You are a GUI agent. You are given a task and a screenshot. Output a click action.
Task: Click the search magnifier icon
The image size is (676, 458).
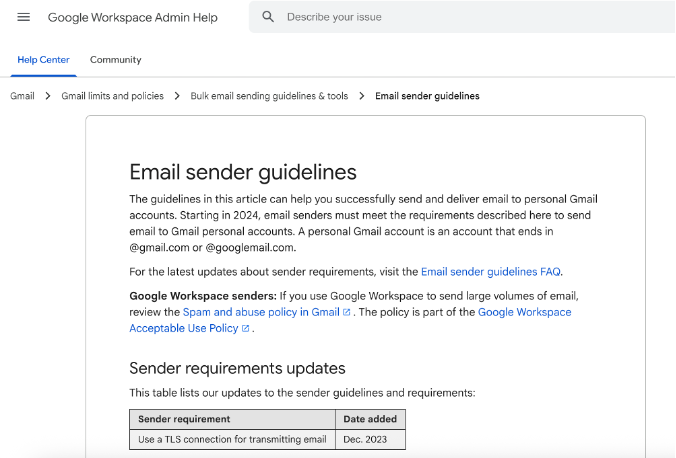268,17
